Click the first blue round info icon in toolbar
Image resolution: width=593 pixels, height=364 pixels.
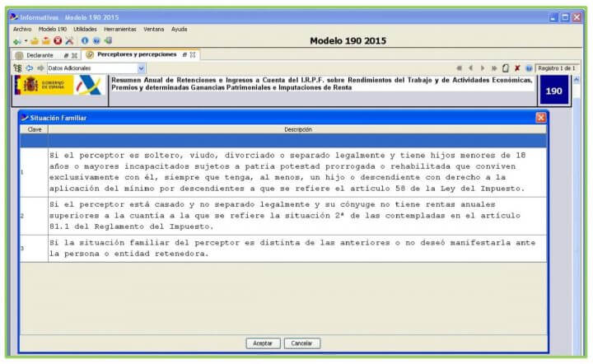[85, 41]
